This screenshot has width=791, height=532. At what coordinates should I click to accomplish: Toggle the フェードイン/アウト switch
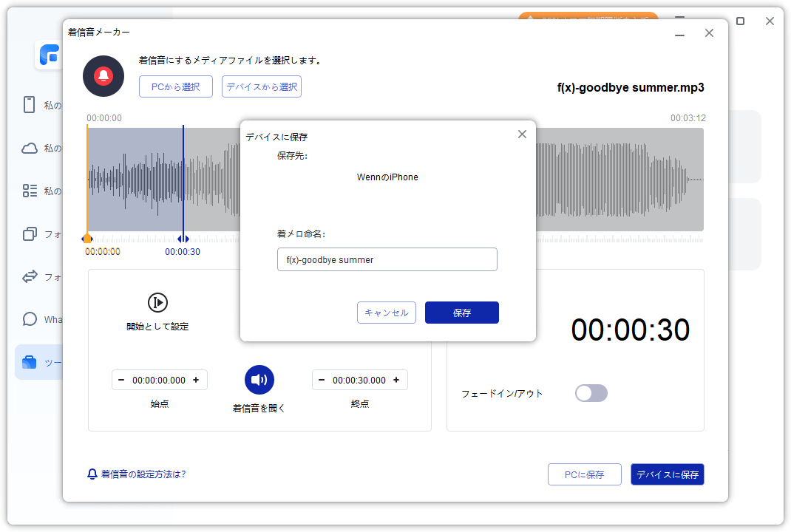click(x=591, y=393)
